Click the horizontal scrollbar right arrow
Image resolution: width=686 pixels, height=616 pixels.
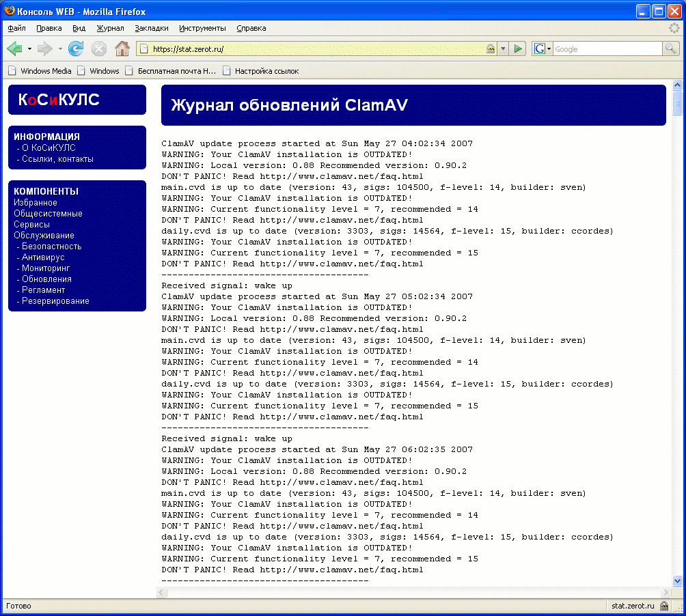[666, 592]
